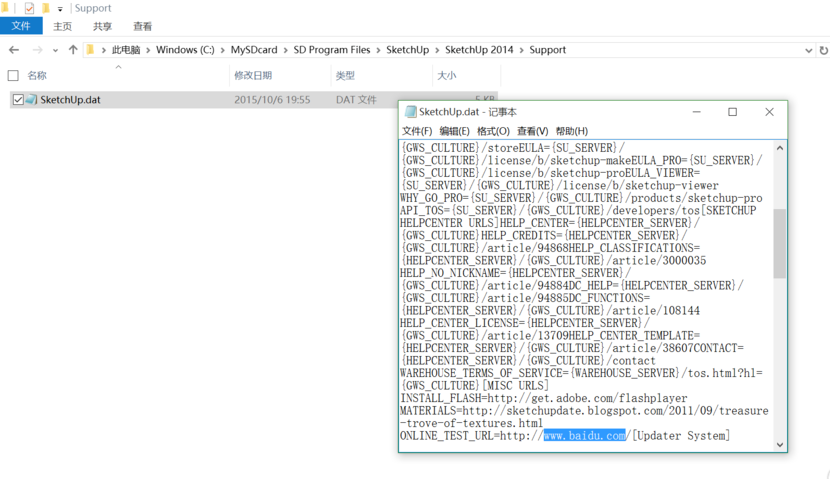This screenshot has width=830, height=479.
Task: Uncheck the SketchUp.dat file checkbox
Action: [18, 100]
